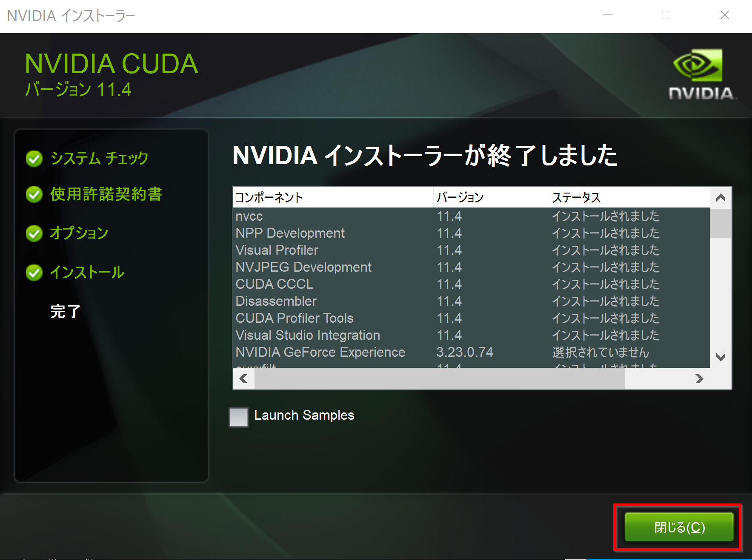The image size is (752, 560).
Task: Close the NVIDIA installer window
Action: point(678,527)
